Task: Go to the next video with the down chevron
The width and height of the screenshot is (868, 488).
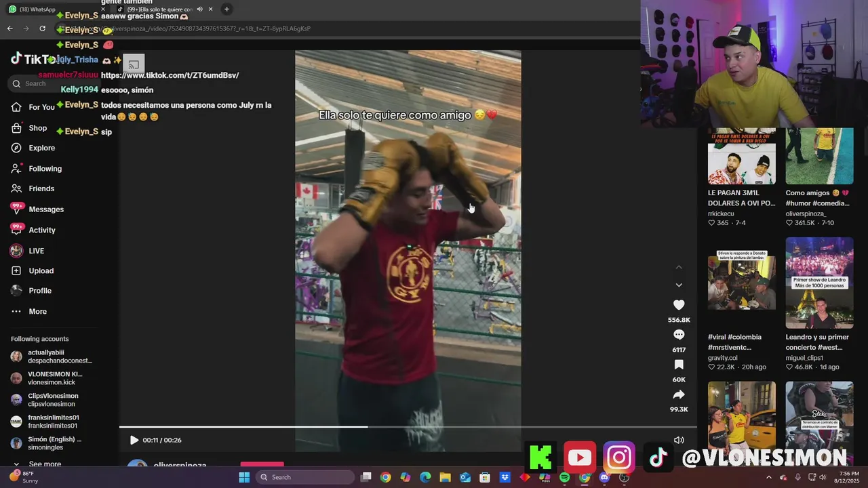Action: [679, 285]
